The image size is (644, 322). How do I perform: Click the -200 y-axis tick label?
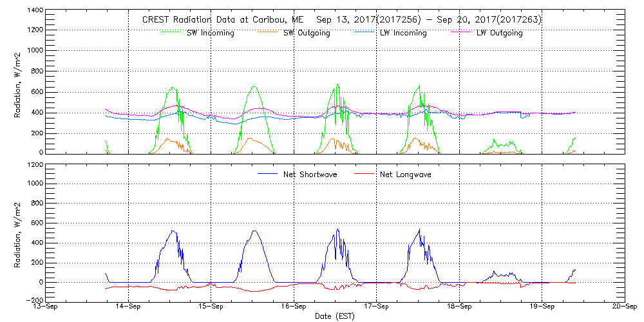click(35, 301)
